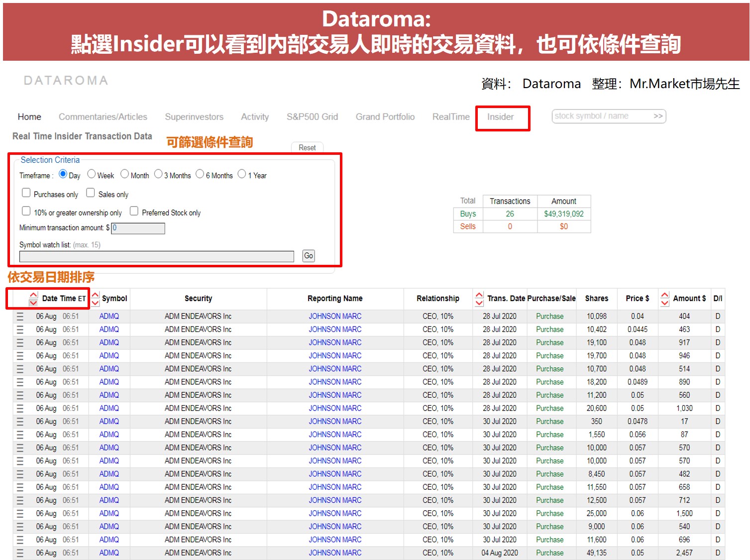Open the S&P500 Grid page

[x=312, y=117]
